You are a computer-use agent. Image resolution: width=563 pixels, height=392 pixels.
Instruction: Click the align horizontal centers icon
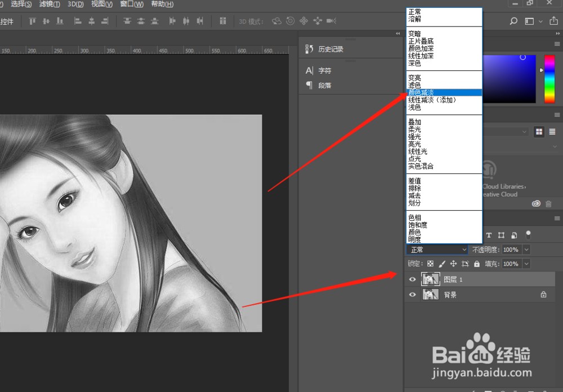92,21
